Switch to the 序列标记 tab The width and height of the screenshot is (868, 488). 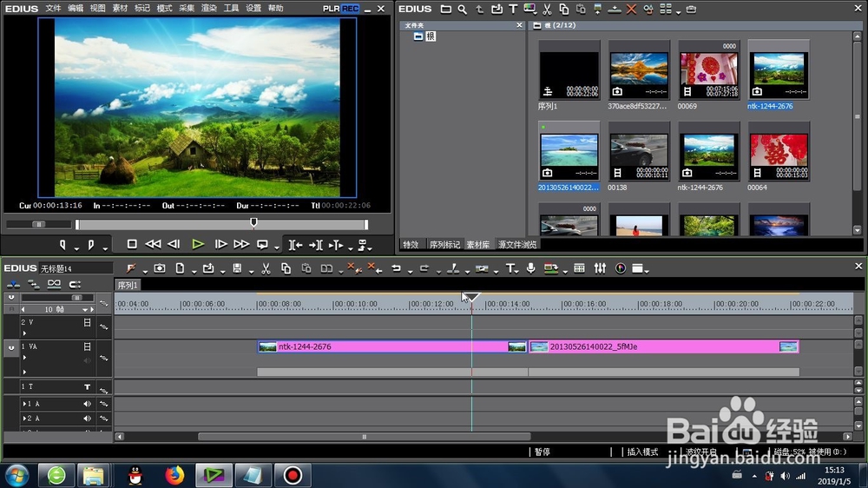coord(444,244)
